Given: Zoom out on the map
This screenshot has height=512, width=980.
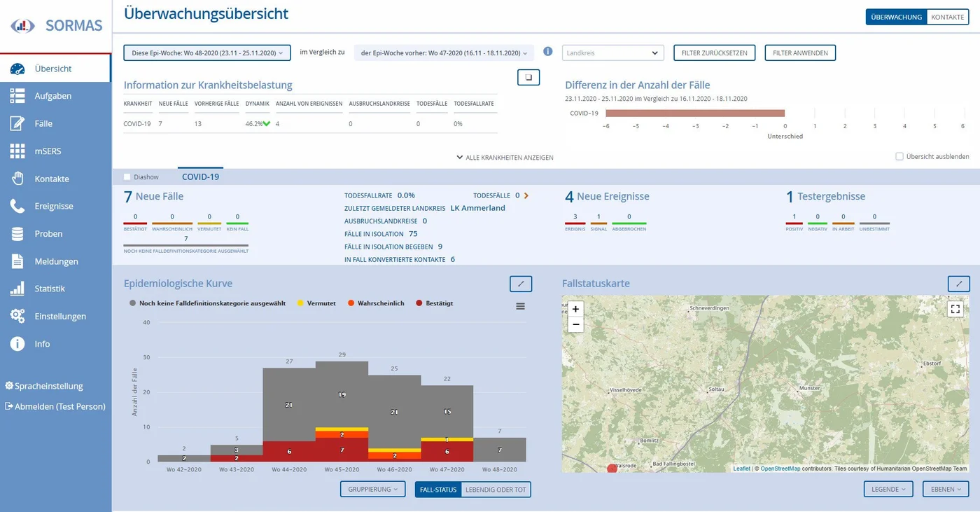Looking at the screenshot, I should pos(575,324).
